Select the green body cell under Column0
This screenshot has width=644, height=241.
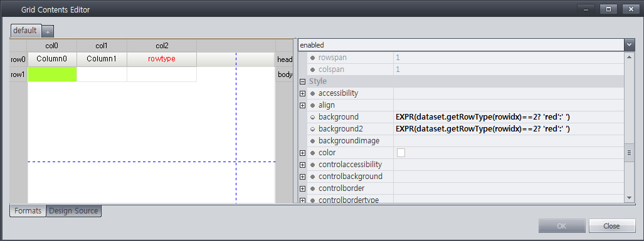pos(52,74)
